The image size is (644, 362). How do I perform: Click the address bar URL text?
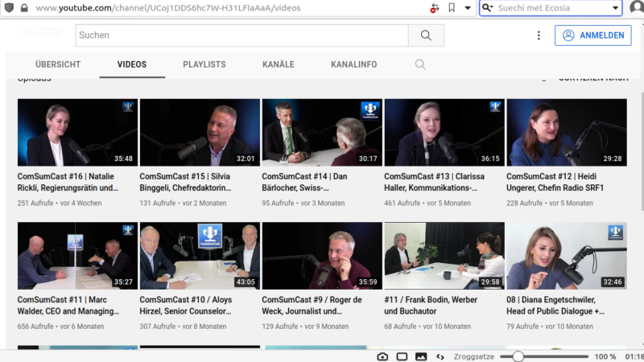click(x=168, y=8)
